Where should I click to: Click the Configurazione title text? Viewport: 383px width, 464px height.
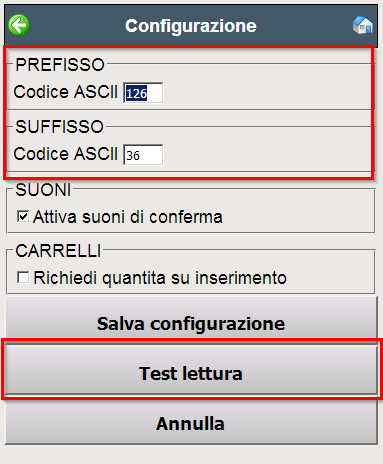point(191,26)
